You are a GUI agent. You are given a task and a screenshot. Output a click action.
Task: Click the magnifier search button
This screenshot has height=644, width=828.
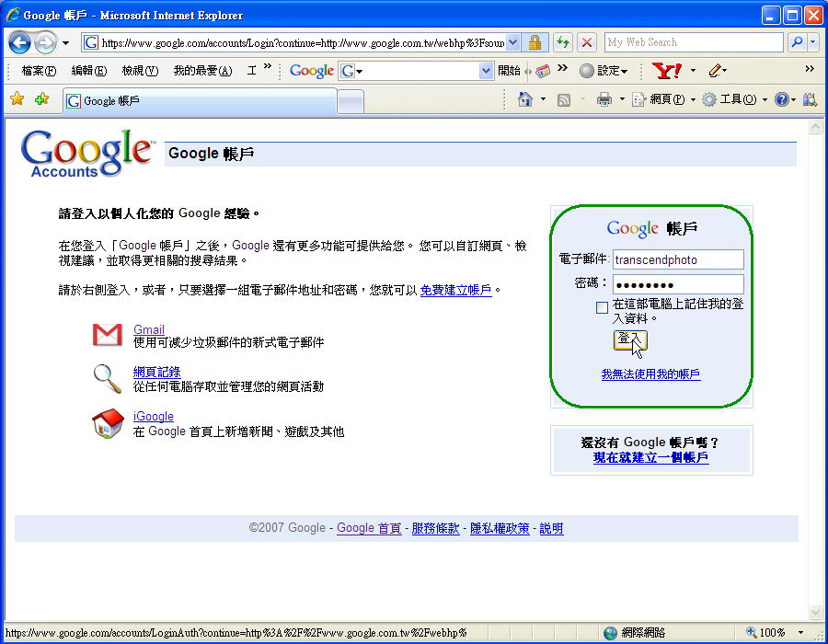point(797,42)
